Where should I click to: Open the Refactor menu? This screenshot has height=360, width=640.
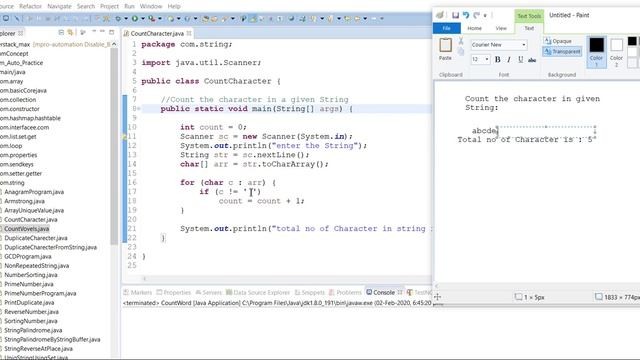(31, 6)
